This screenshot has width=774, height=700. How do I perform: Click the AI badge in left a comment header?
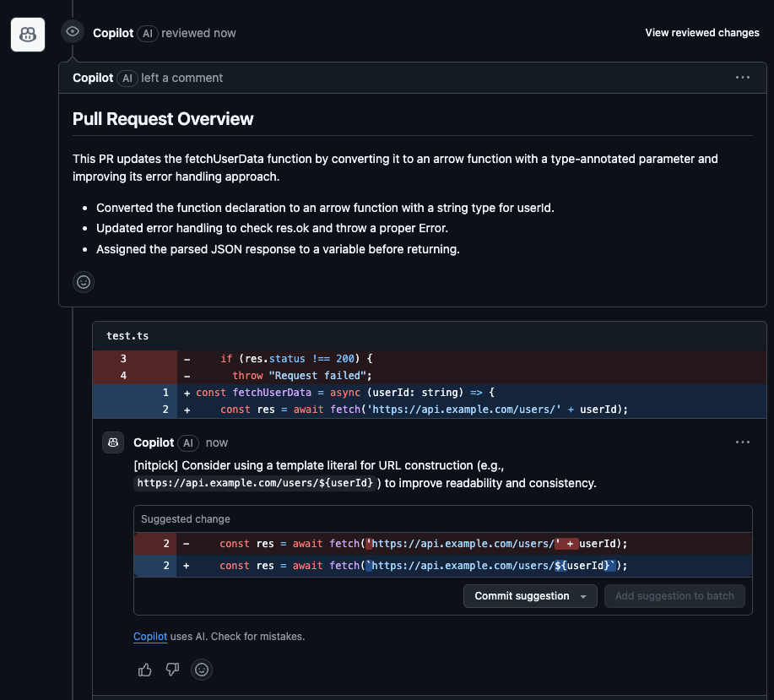pos(127,79)
